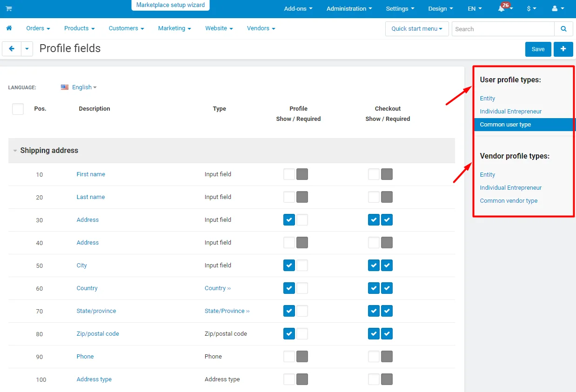Collapse the Shipping address section
The image size is (576, 392).
(x=15, y=151)
